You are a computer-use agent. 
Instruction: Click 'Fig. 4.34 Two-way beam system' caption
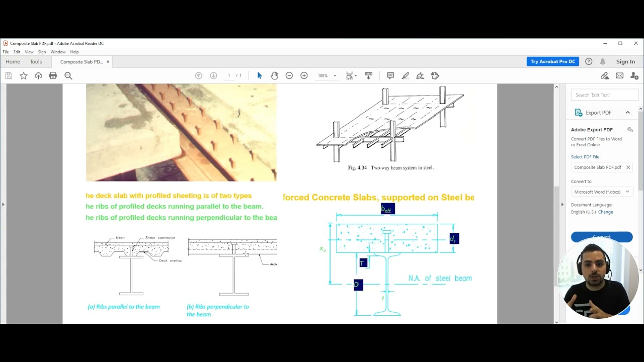point(390,167)
